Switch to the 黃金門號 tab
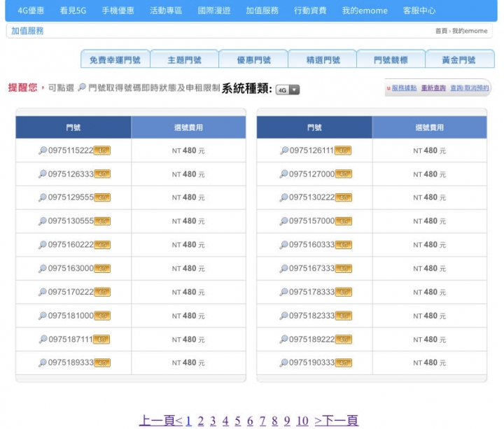This screenshot has width=504, height=429. 460,59
